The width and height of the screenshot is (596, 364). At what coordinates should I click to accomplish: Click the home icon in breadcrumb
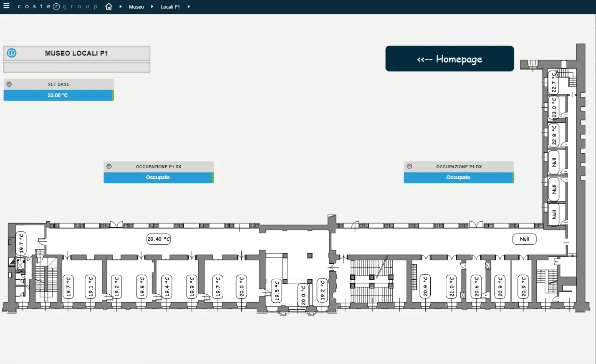[x=109, y=7]
